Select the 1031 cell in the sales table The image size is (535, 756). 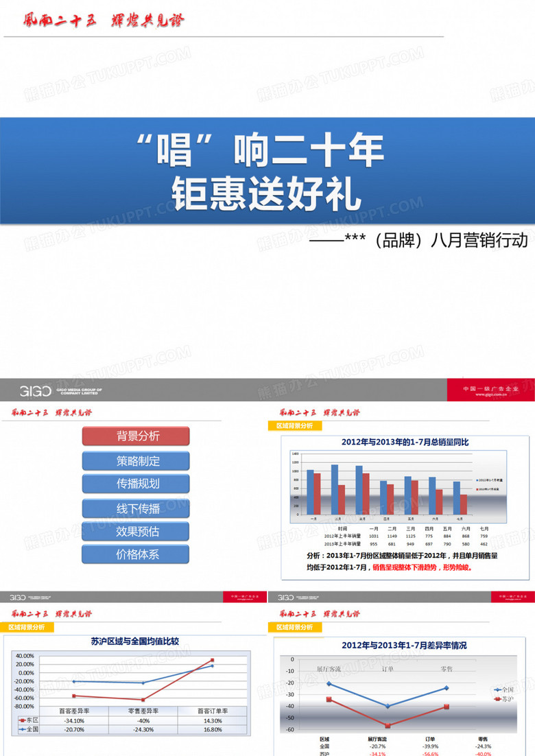[374, 536]
